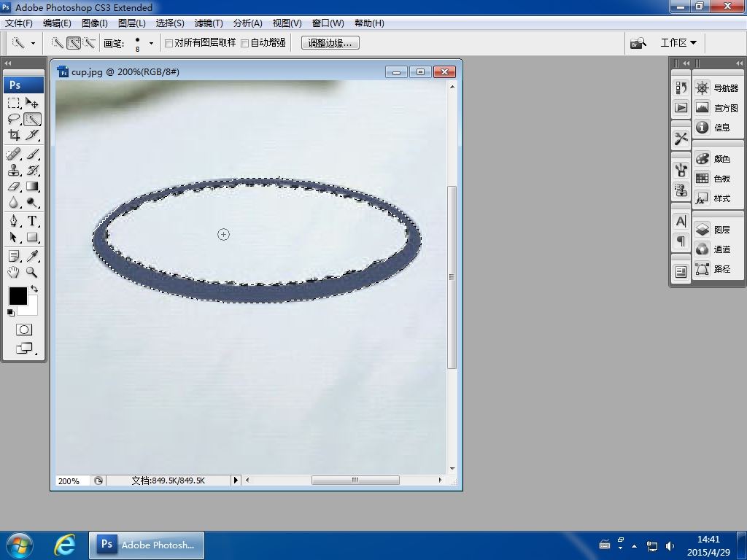This screenshot has height=560, width=747.
Task: Select the Crop tool
Action: (14, 135)
